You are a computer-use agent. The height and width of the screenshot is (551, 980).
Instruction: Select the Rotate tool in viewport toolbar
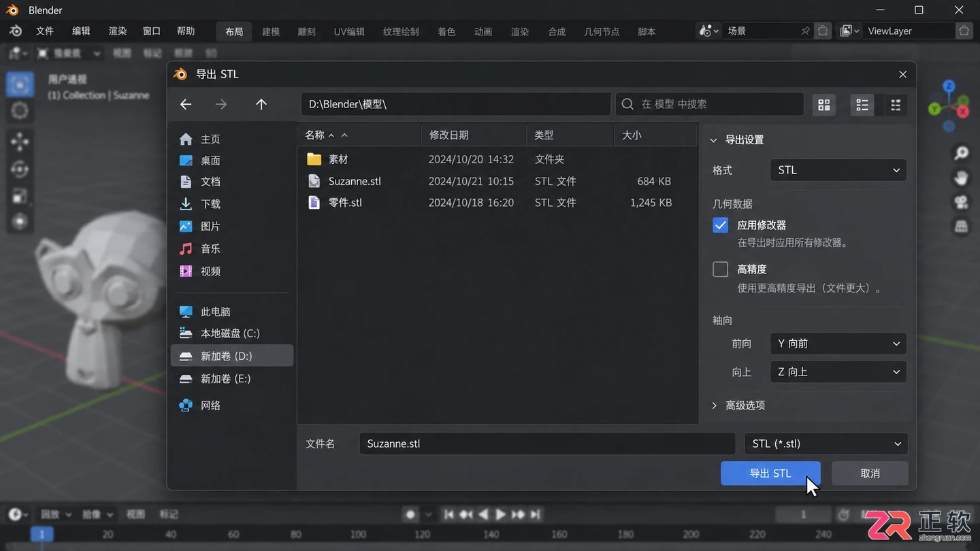(x=20, y=169)
